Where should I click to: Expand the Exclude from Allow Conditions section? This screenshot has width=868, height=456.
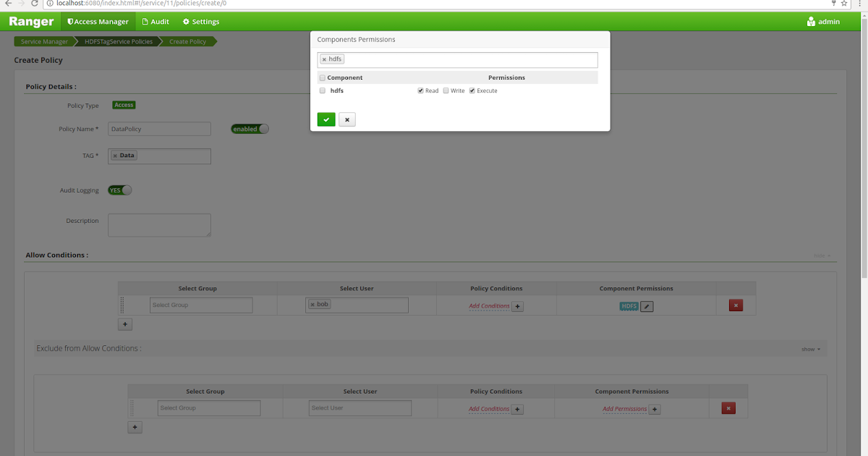coord(811,348)
